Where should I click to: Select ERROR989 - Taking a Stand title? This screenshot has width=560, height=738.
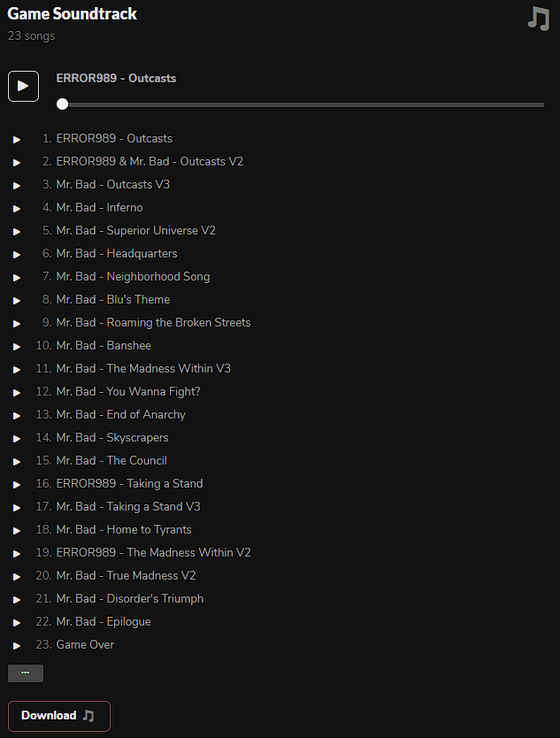[x=129, y=483]
